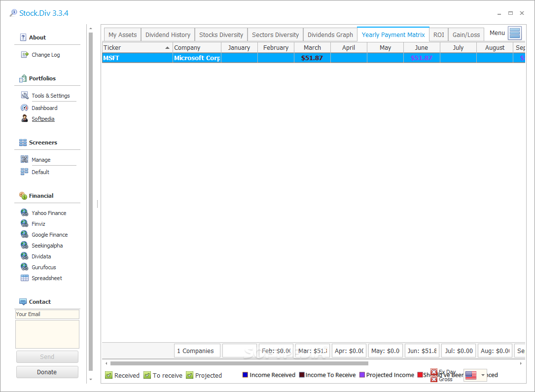Click the Company column header

tap(197, 48)
